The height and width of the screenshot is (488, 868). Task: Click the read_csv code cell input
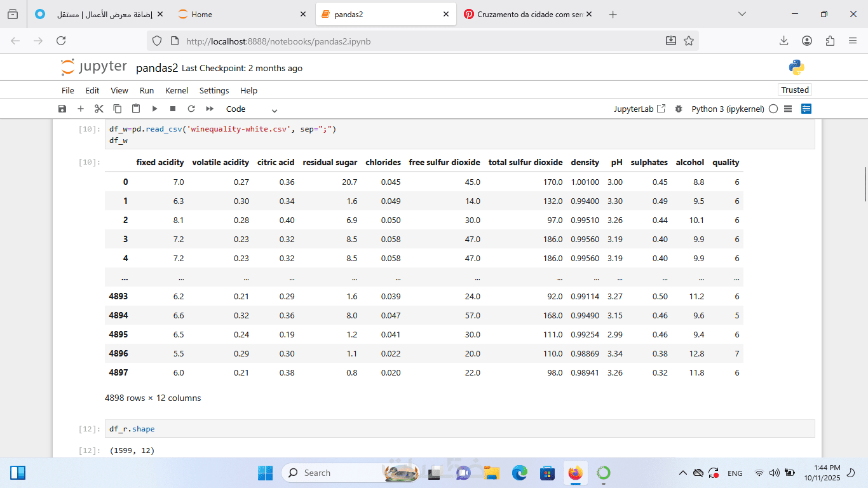(x=459, y=135)
